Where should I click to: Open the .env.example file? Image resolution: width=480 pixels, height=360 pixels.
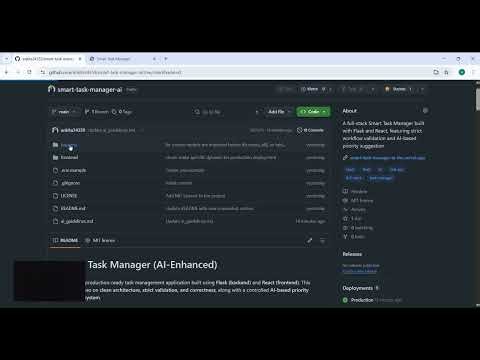73,170
